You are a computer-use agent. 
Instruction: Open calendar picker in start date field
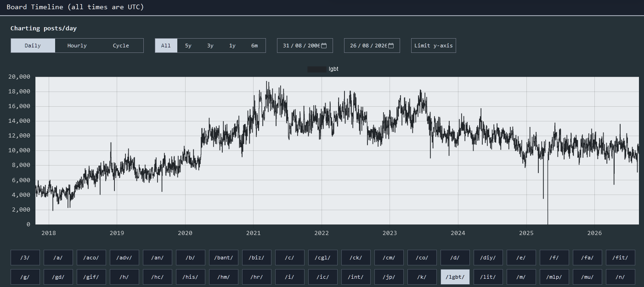[324, 46]
